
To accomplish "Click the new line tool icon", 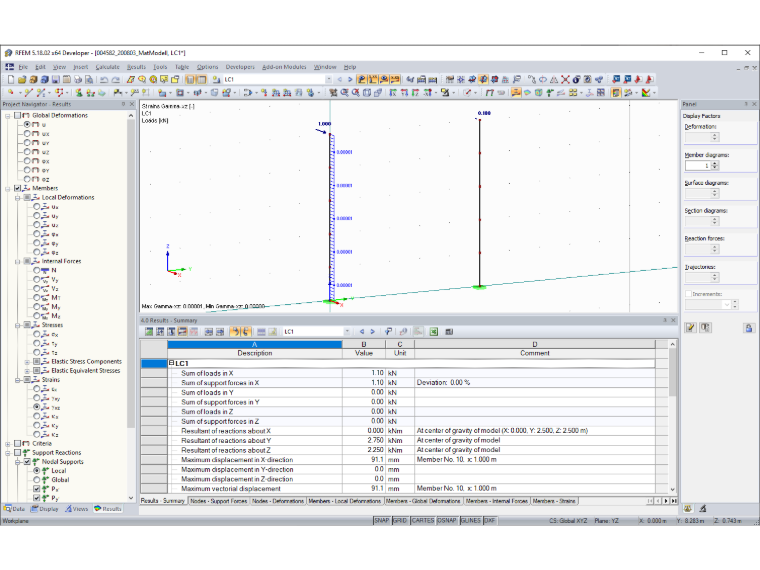I will pos(28,92).
